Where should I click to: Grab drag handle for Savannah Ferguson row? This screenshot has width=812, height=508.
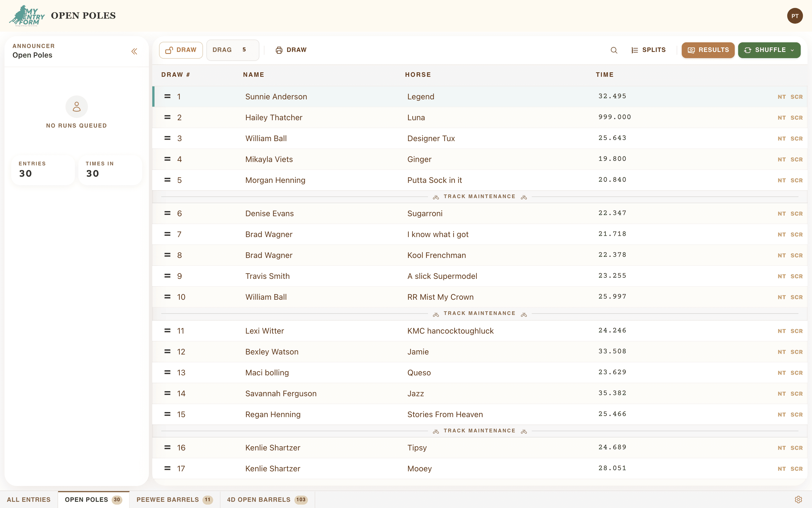[167, 393]
